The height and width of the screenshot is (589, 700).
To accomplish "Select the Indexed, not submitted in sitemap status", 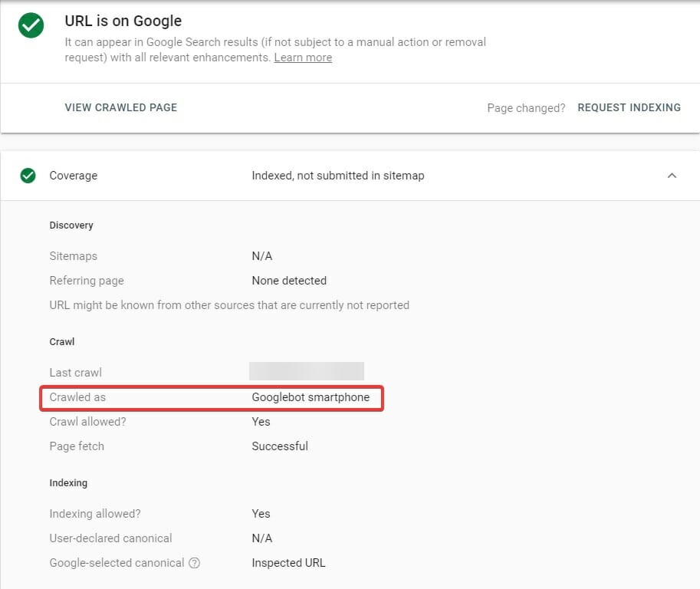I will click(x=337, y=176).
